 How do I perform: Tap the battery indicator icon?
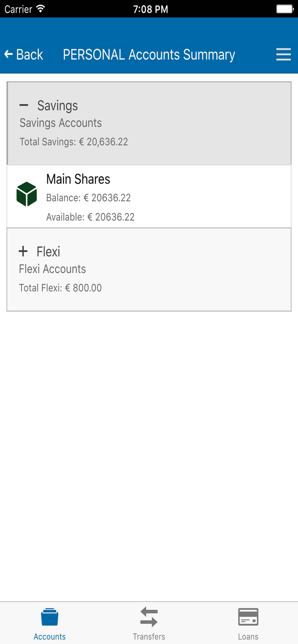pos(284,9)
